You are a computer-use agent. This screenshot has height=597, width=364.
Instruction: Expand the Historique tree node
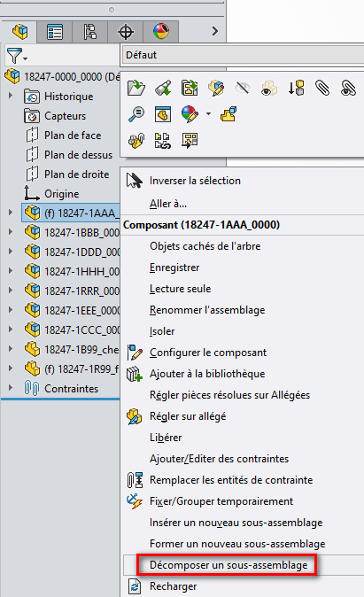coord(11,95)
